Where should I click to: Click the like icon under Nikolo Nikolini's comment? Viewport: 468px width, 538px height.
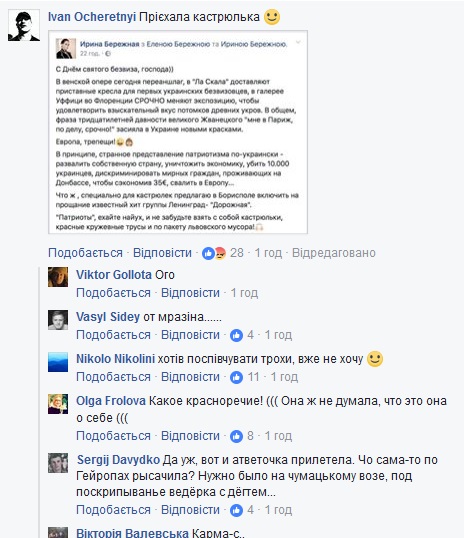coord(236,377)
